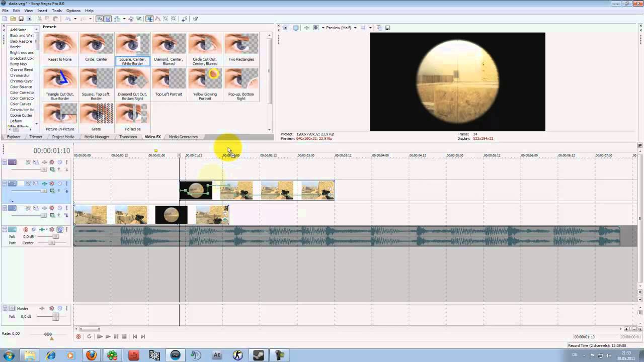Switch to the Transitions tab
Viewport: 644px width, 362px height.
point(128,137)
